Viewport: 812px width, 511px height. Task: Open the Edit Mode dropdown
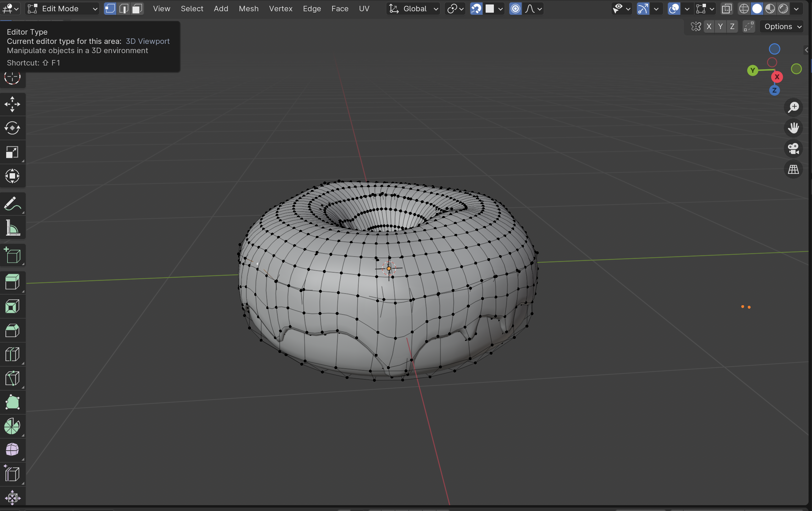click(62, 9)
